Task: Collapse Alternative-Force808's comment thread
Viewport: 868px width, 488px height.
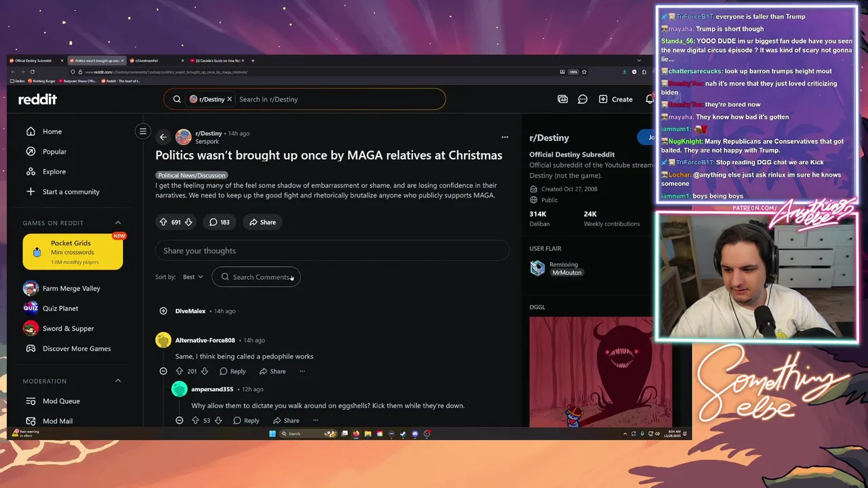Action: tap(163, 371)
